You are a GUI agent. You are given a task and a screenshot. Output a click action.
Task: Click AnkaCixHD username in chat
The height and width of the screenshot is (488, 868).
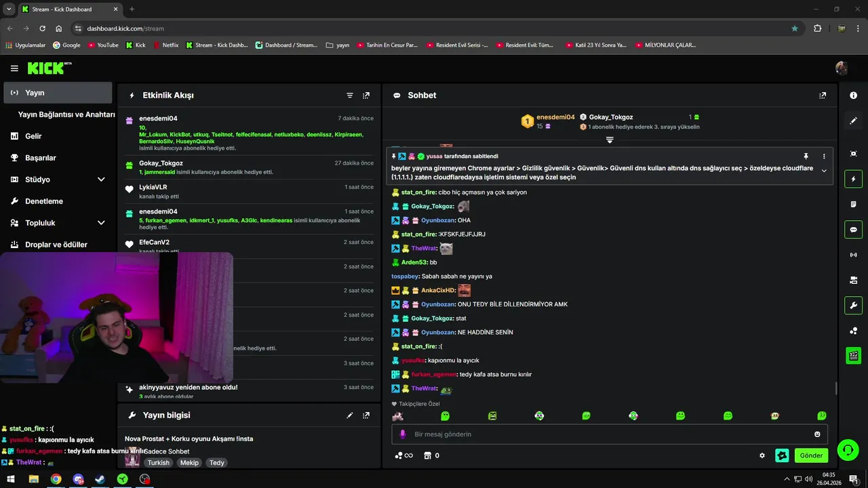point(437,291)
